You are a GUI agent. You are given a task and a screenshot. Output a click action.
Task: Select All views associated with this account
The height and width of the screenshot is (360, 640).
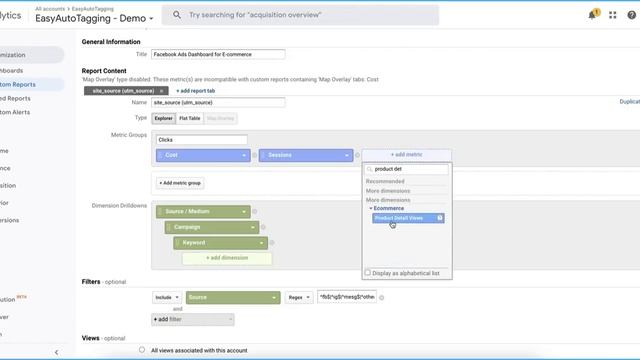(x=142, y=350)
